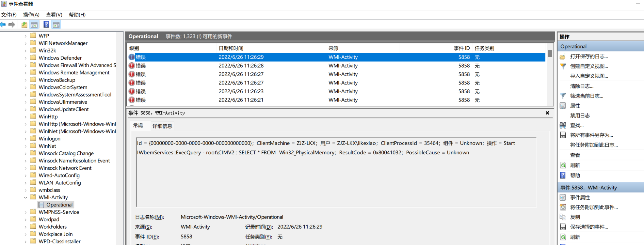Click the 事件属性 icon in actions
This screenshot has height=245, width=644.
click(563, 197)
